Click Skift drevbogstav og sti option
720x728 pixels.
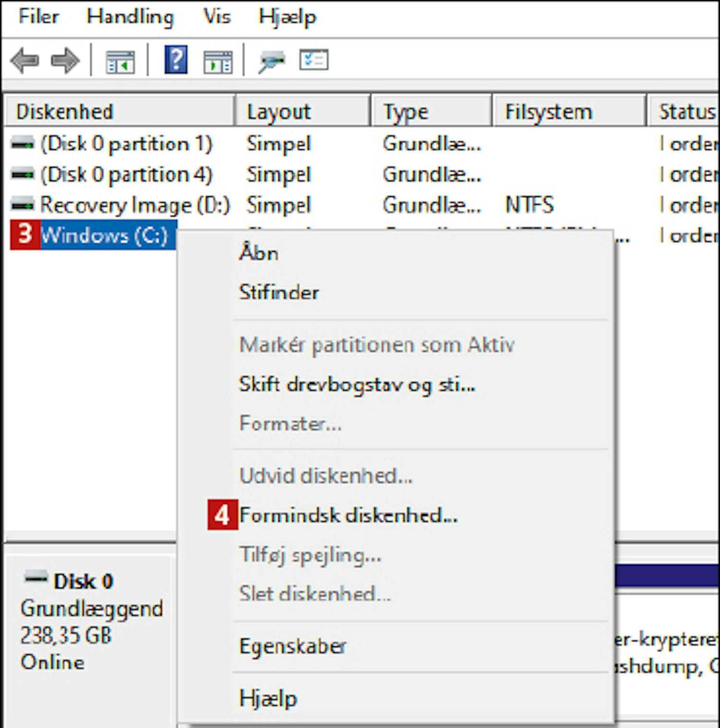point(357,384)
